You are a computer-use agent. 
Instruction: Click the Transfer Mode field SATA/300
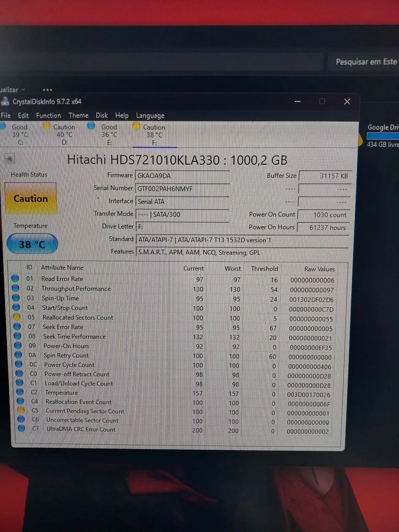tap(182, 214)
